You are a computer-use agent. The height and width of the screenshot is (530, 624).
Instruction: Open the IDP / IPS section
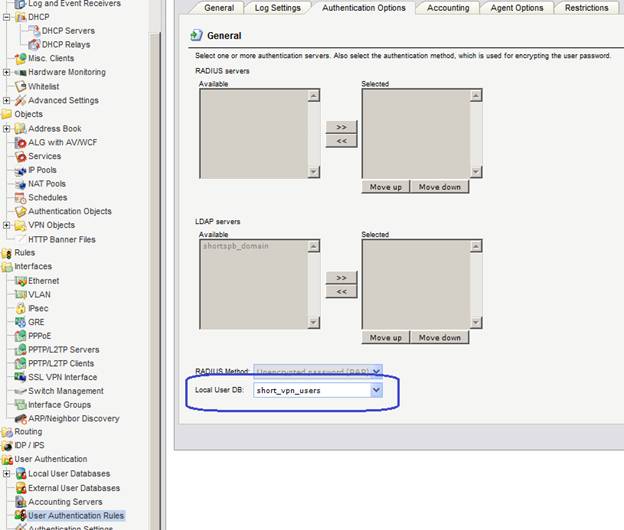pyautogui.click(x=29, y=446)
